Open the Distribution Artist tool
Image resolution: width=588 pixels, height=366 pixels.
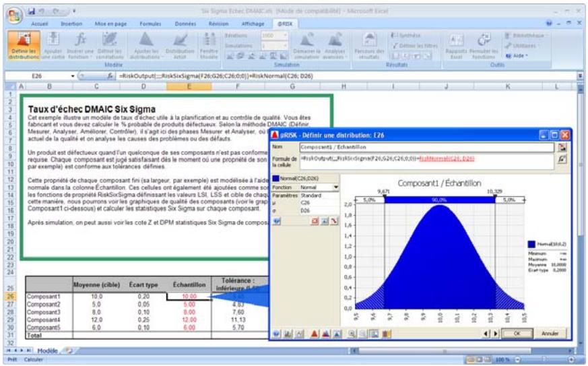pyautogui.click(x=180, y=45)
